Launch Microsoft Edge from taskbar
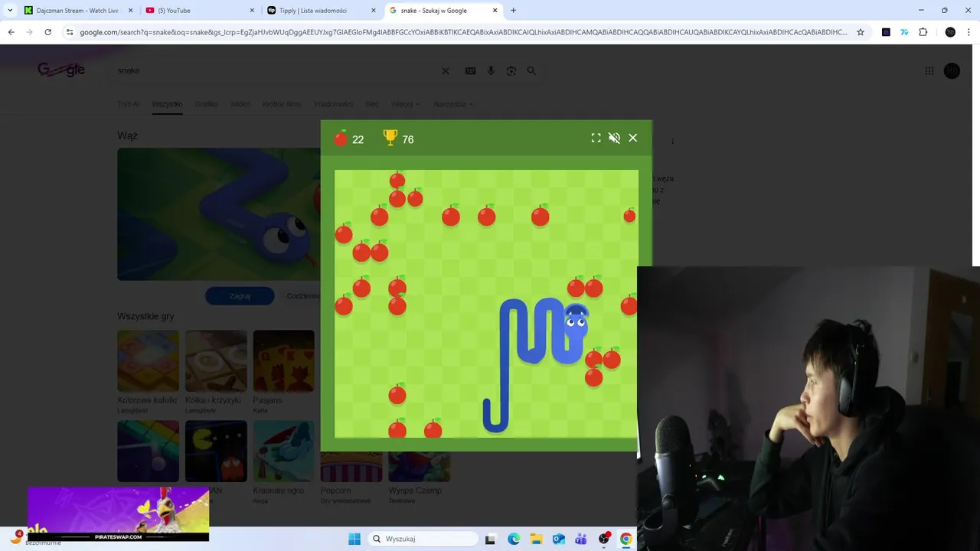 514,539
